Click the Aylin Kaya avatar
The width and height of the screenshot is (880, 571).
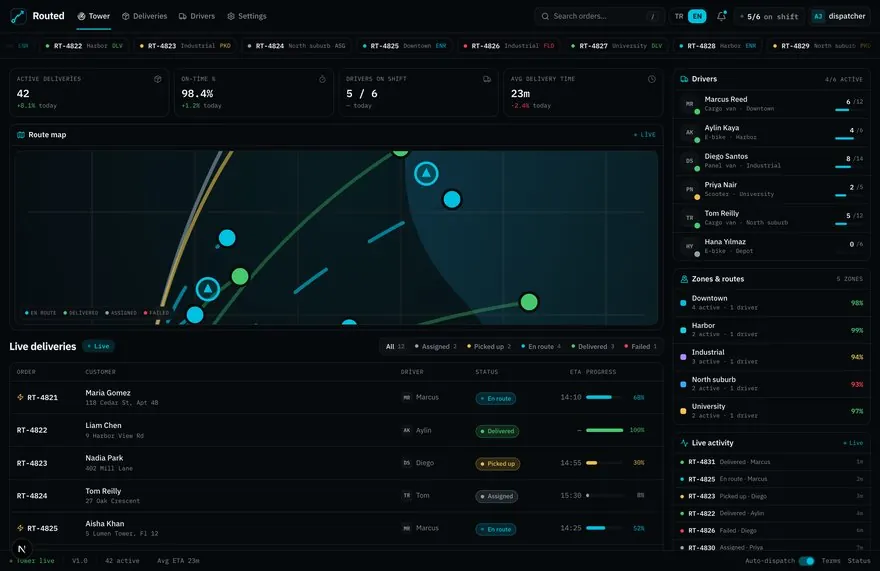pyautogui.click(x=689, y=133)
